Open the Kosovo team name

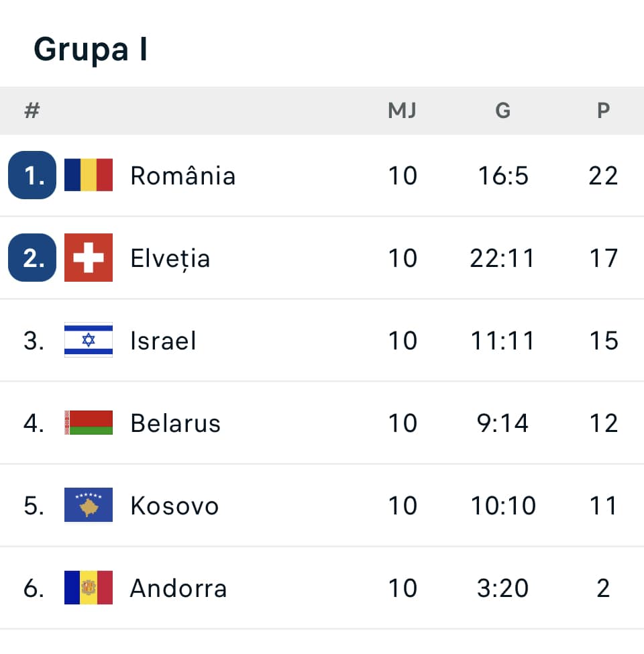click(x=174, y=506)
